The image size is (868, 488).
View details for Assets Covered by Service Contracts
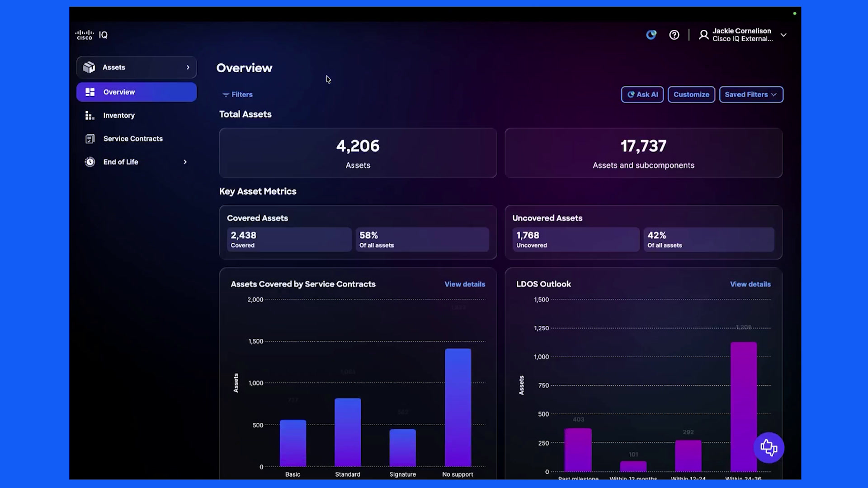pyautogui.click(x=465, y=284)
